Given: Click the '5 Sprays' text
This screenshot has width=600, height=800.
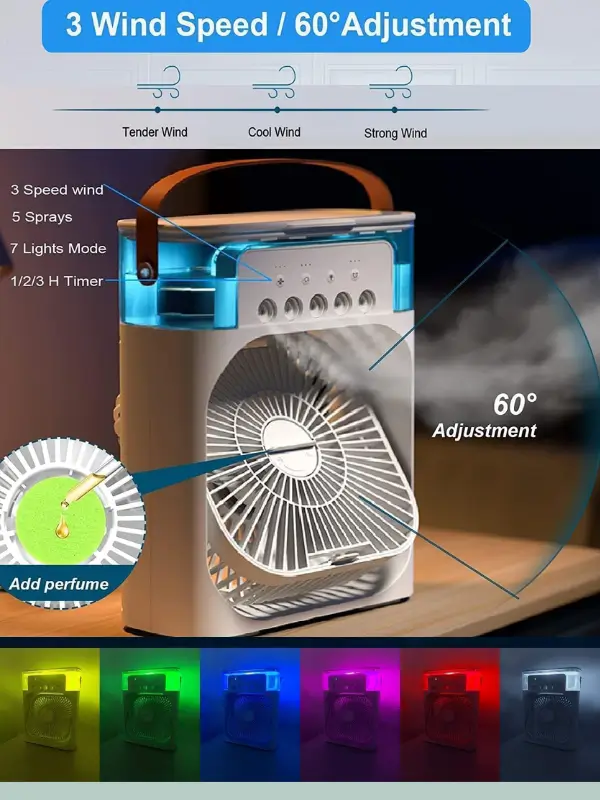Looking at the screenshot, I should tap(42, 217).
